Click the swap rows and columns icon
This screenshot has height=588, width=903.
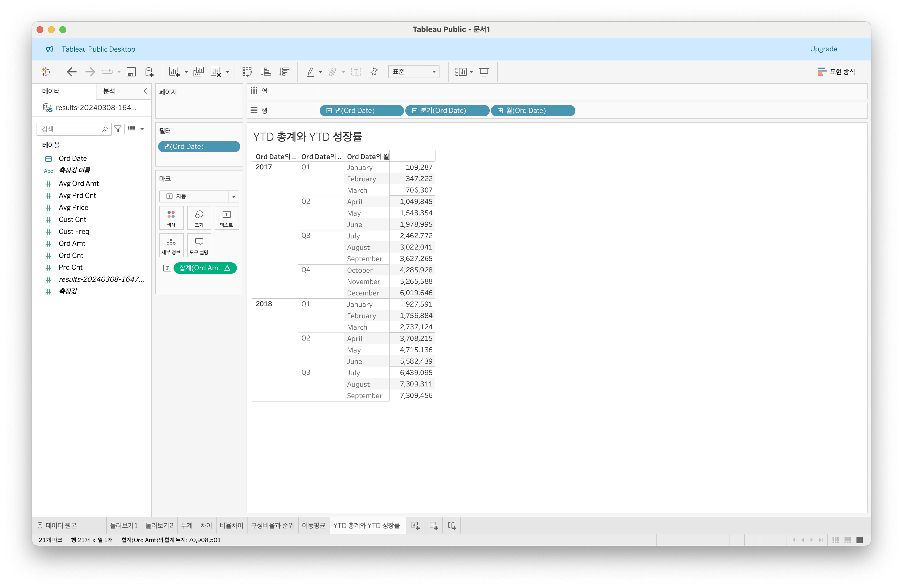(x=247, y=72)
